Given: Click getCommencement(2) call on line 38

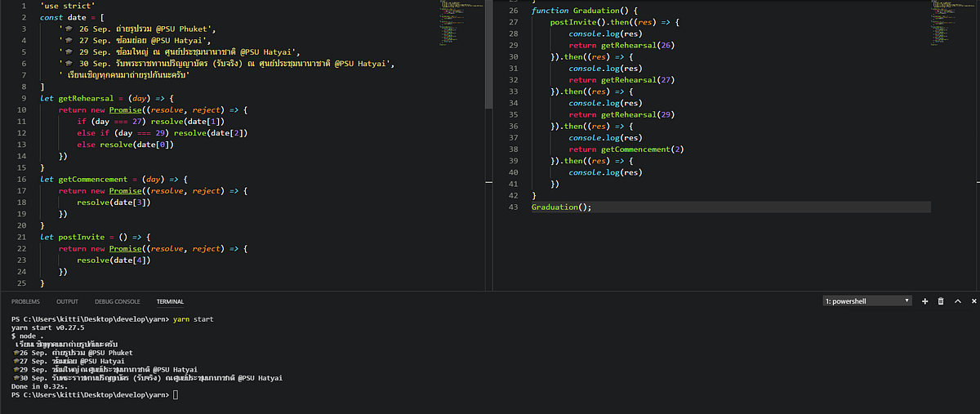Looking at the screenshot, I should [x=642, y=149].
